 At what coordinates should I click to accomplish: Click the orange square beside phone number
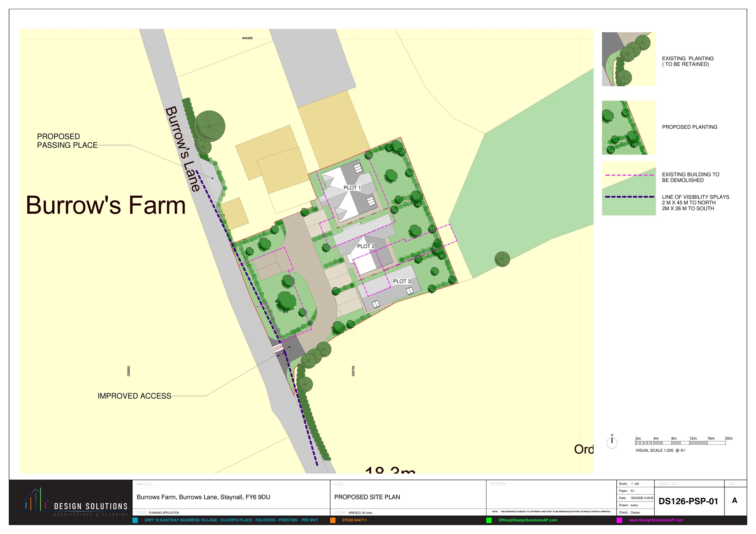[x=333, y=520]
